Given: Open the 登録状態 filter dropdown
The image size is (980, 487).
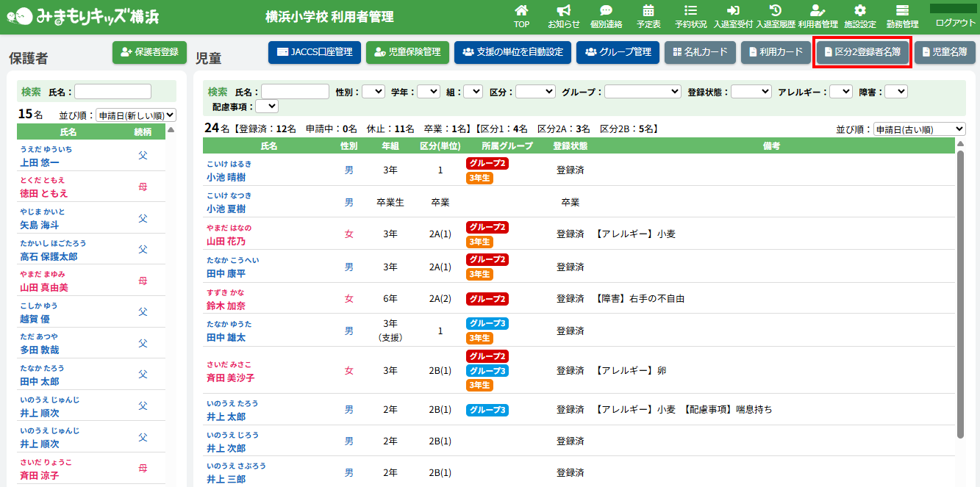Looking at the screenshot, I should [x=751, y=92].
